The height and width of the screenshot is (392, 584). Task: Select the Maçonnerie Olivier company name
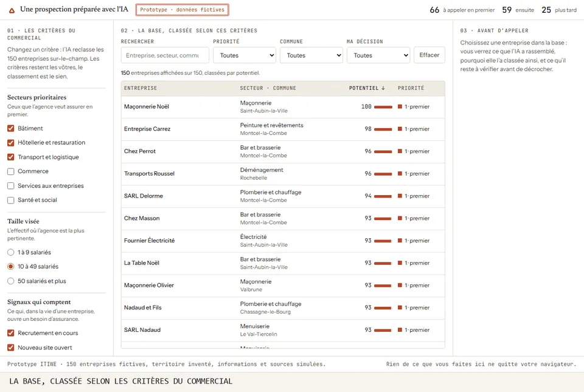point(149,285)
